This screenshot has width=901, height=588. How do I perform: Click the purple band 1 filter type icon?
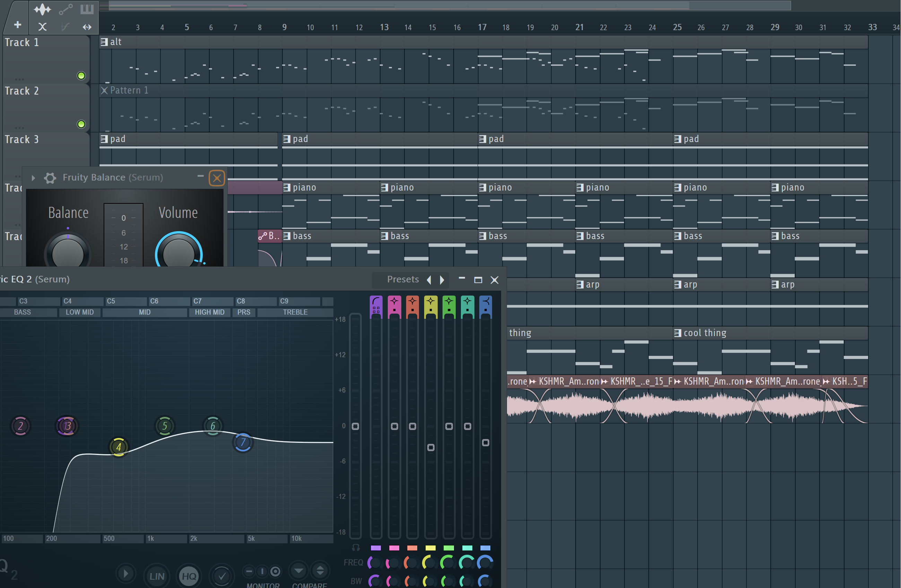tap(376, 302)
